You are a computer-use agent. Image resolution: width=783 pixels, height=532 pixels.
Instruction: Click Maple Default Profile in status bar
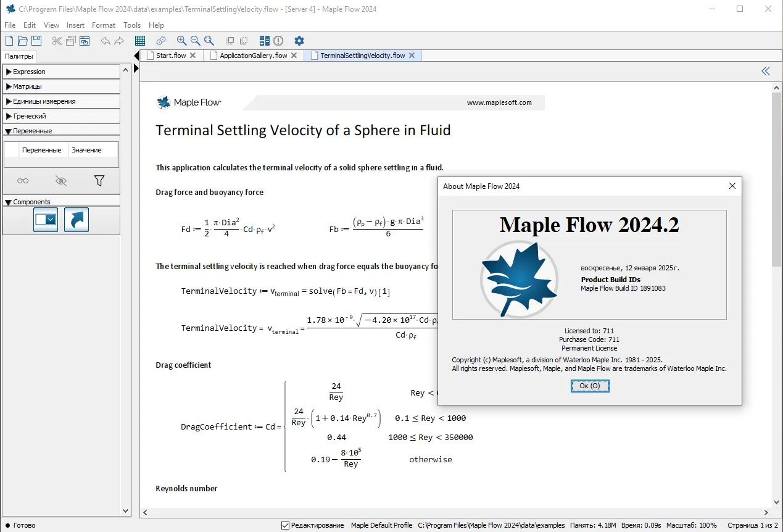point(381,525)
